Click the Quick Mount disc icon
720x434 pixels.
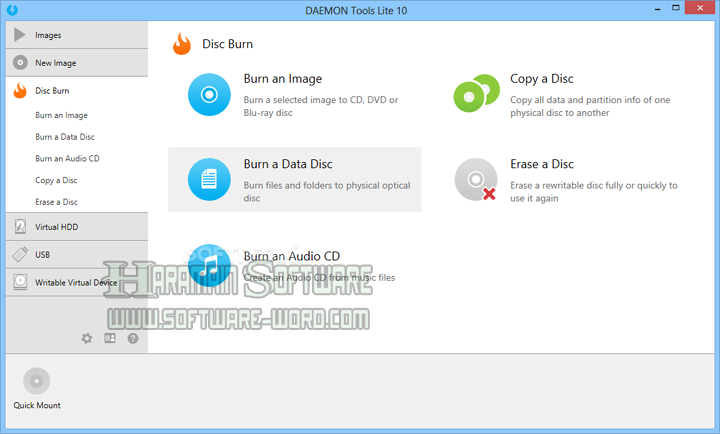point(37,381)
